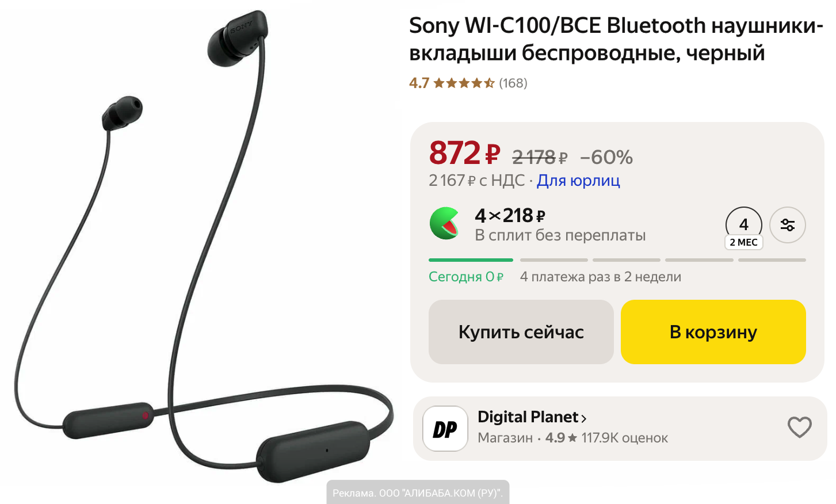Open the Для юрлиц link
This screenshot has width=836, height=504.
tap(578, 181)
